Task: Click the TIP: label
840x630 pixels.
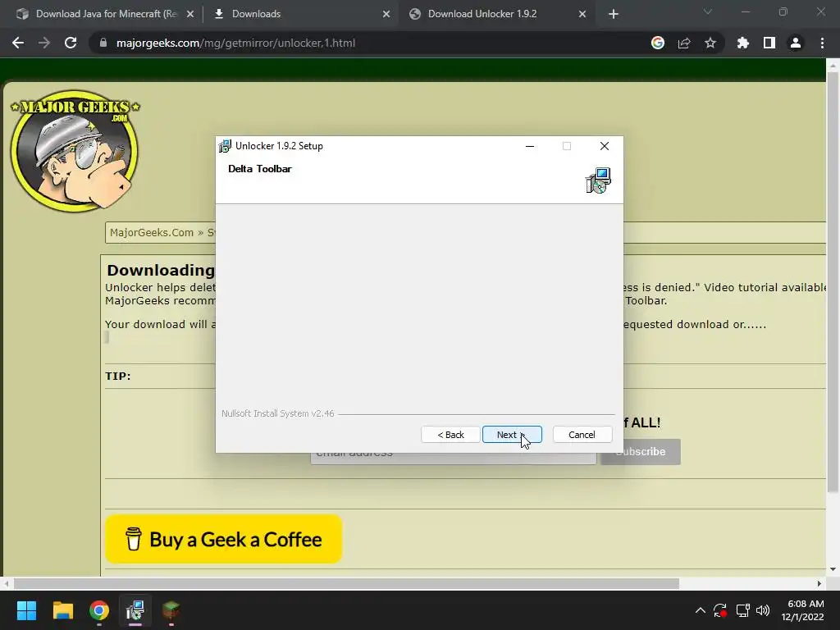Action: coord(118,376)
